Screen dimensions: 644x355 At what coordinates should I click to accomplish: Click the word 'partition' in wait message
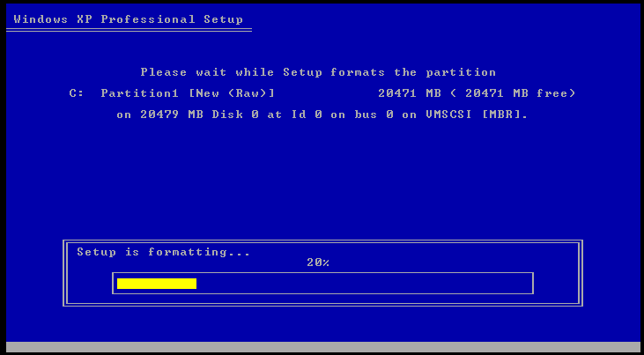click(461, 73)
